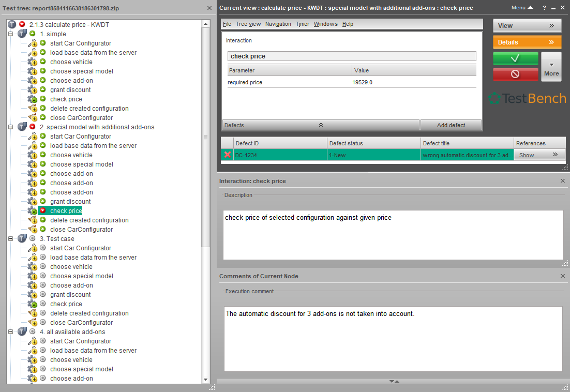
Task: Click test case icon of 2. special model
Action: (x=22, y=127)
